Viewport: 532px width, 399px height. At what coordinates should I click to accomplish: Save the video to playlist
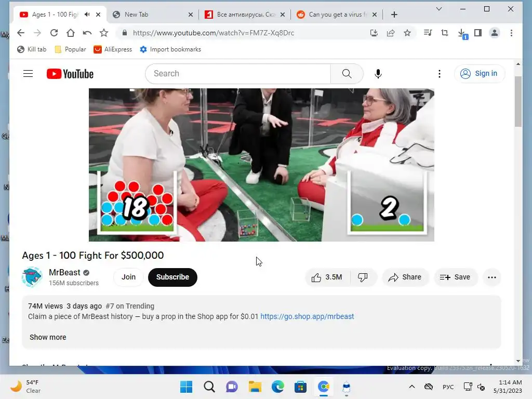(455, 277)
